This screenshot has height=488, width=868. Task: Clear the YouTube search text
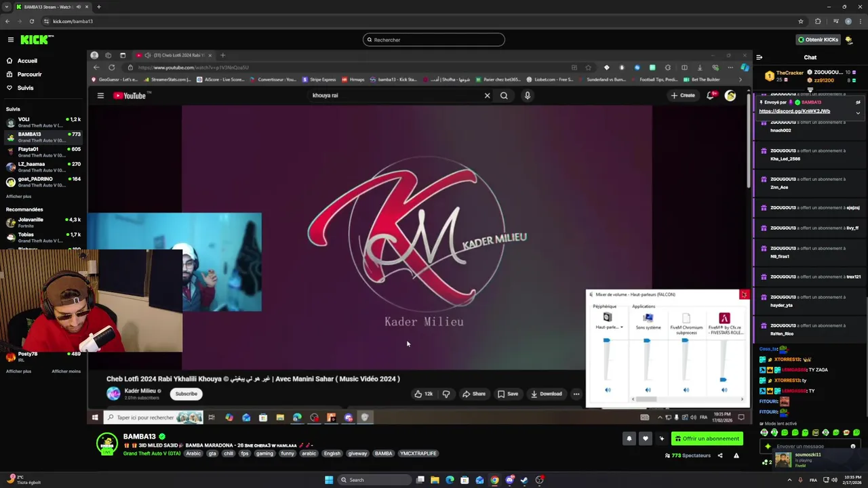point(487,96)
